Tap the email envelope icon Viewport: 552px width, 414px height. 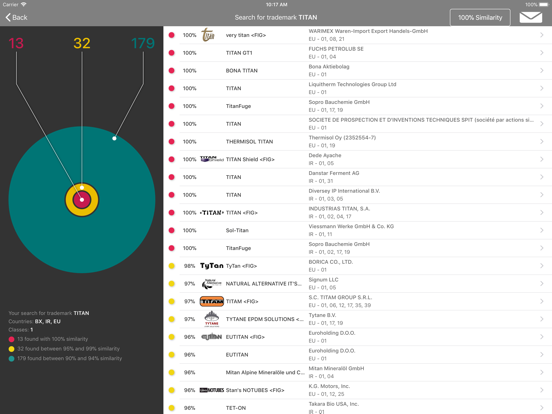[x=531, y=17]
